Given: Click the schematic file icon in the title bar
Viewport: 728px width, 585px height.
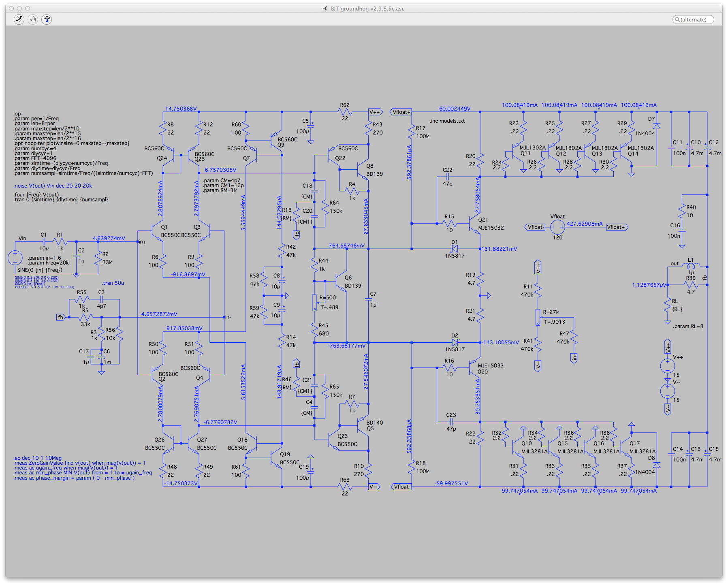Looking at the screenshot, I should click(325, 9).
